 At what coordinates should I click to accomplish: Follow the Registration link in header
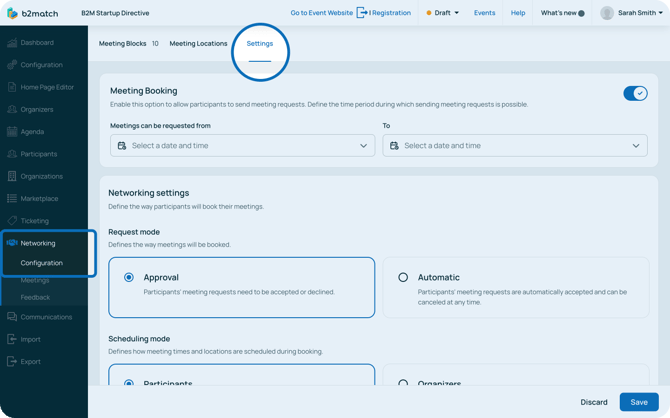[x=391, y=13]
